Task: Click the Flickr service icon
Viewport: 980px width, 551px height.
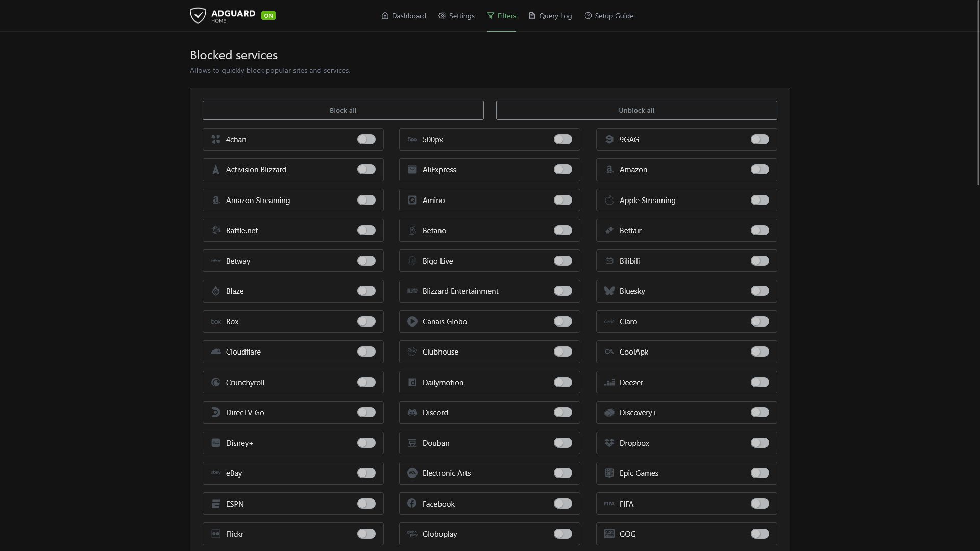Action: click(216, 534)
